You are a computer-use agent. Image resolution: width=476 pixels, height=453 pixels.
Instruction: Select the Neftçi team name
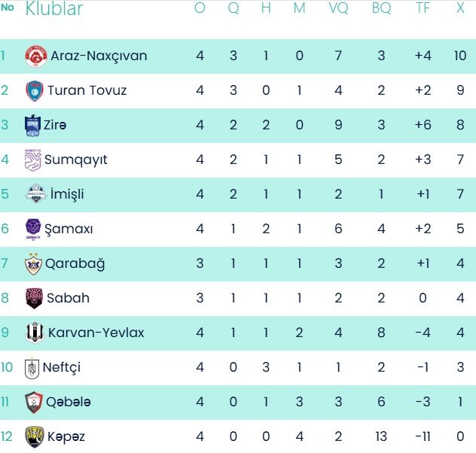click(62, 368)
